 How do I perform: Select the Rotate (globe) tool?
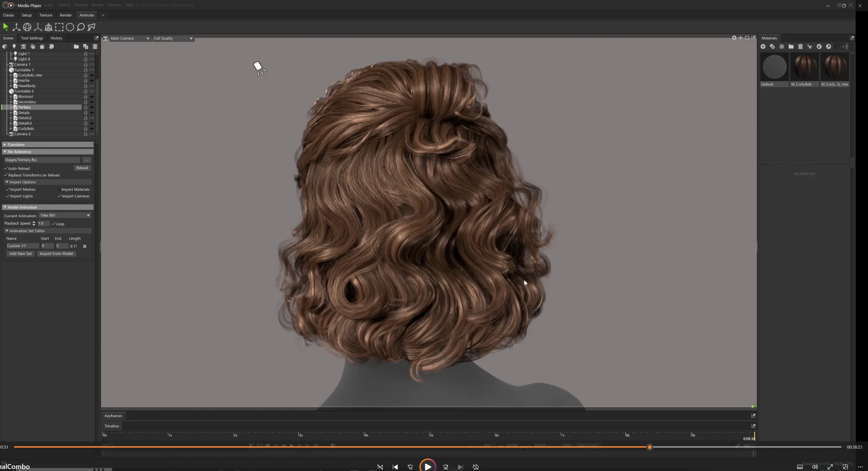click(x=27, y=27)
